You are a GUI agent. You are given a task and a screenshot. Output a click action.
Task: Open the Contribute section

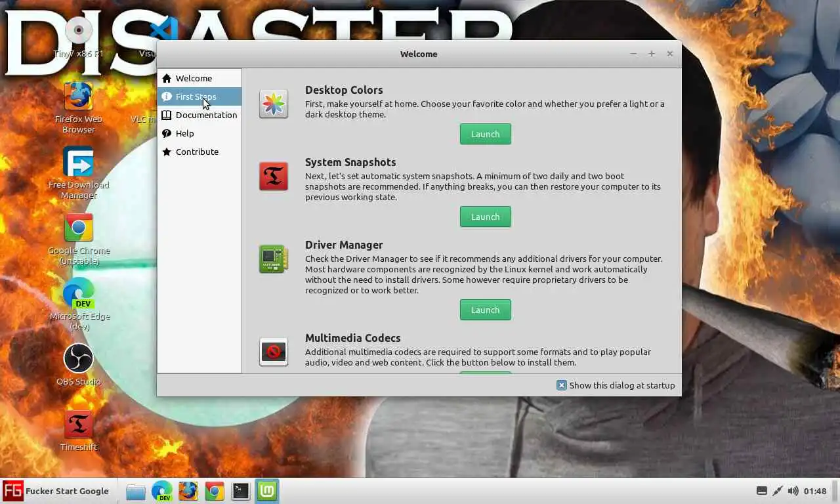tap(199, 152)
